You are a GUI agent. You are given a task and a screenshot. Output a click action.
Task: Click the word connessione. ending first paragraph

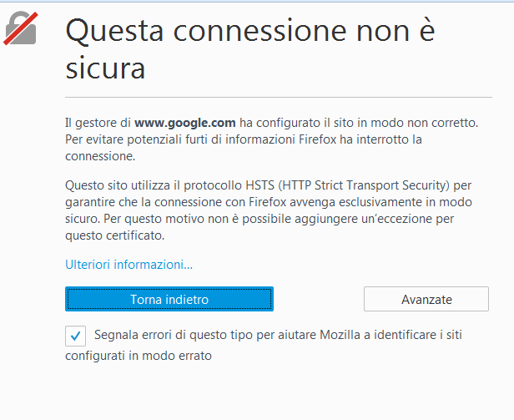pyautogui.click(x=100, y=156)
